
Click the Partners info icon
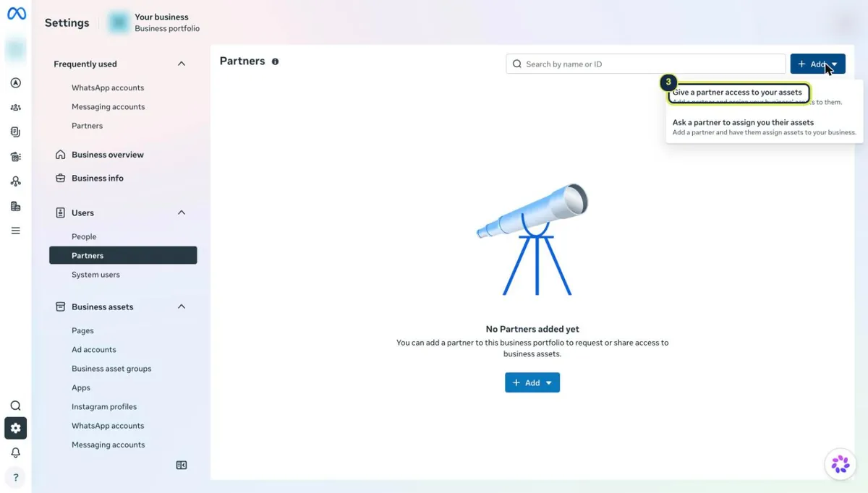point(275,61)
